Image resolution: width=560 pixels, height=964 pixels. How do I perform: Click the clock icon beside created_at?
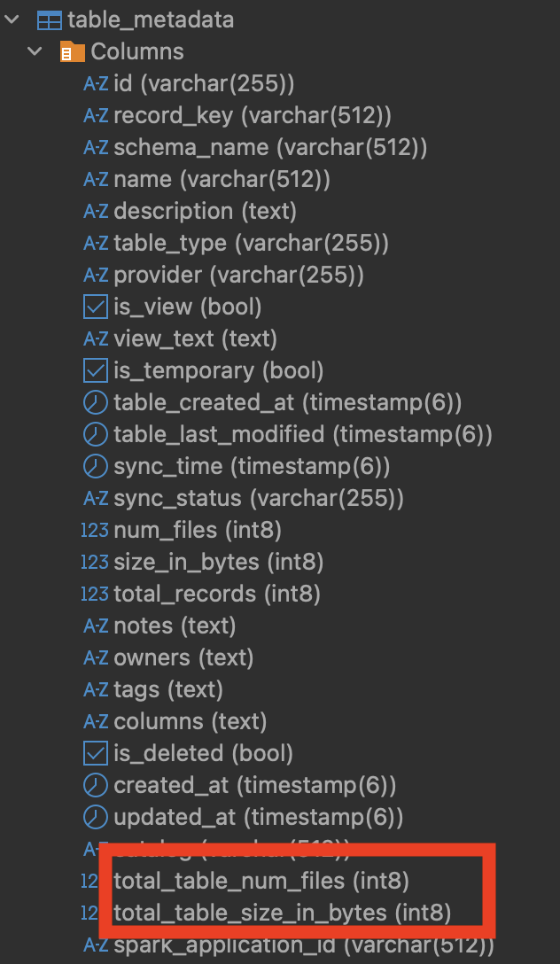[96, 785]
